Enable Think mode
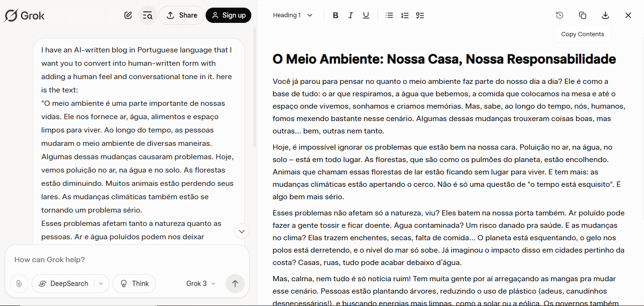The width and height of the screenshot is (644, 306). (134, 284)
